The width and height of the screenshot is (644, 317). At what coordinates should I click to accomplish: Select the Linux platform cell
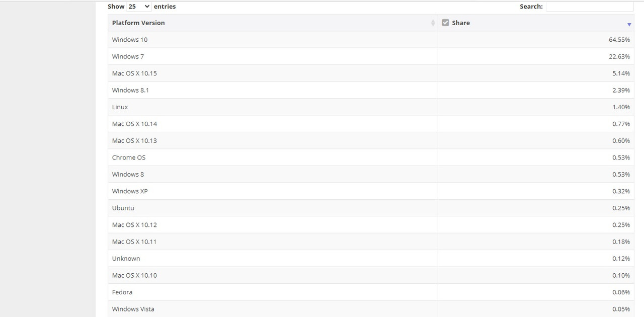click(x=273, y=107)
